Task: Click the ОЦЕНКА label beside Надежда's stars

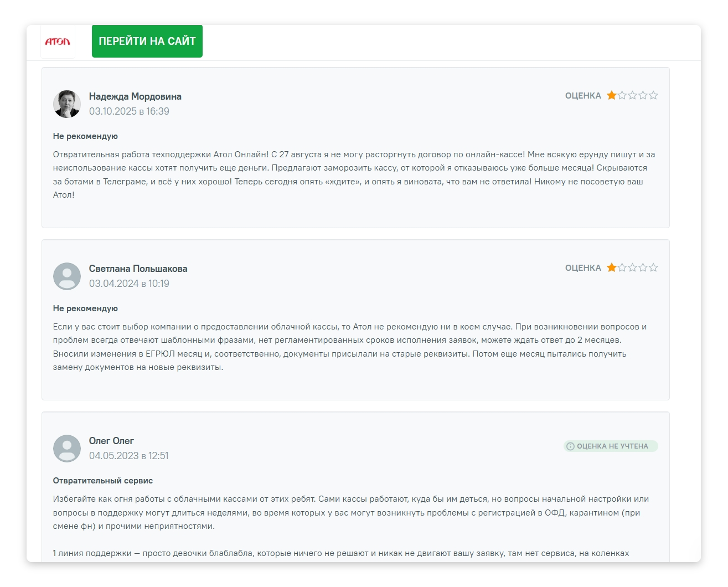Action: [x=582, y=95]
